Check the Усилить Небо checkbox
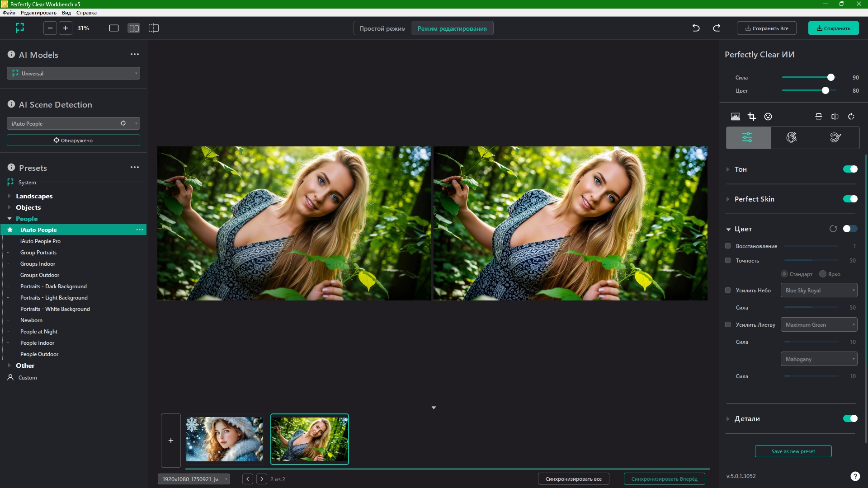This screenshot has width=868, height=488. click(728, 291)
